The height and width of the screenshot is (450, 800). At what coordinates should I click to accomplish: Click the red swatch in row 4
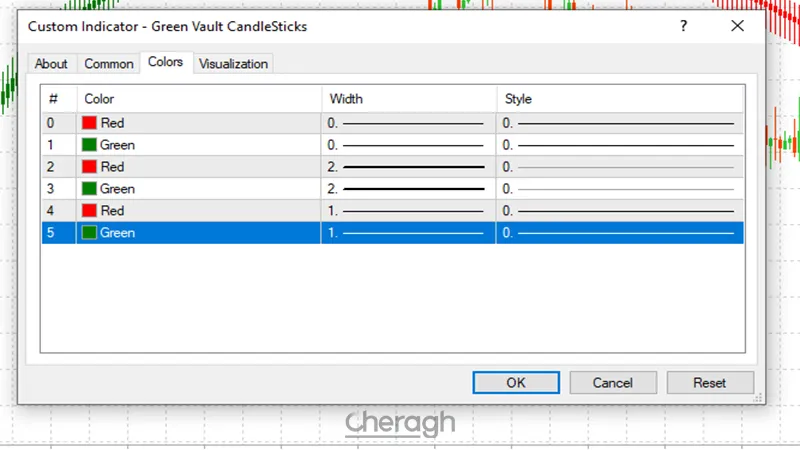tap(90, 211)
